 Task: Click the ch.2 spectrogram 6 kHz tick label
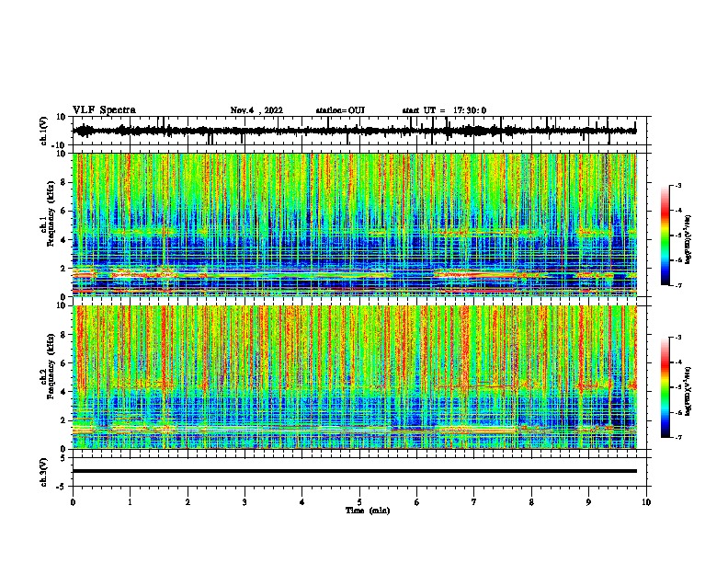pos(63,363)
